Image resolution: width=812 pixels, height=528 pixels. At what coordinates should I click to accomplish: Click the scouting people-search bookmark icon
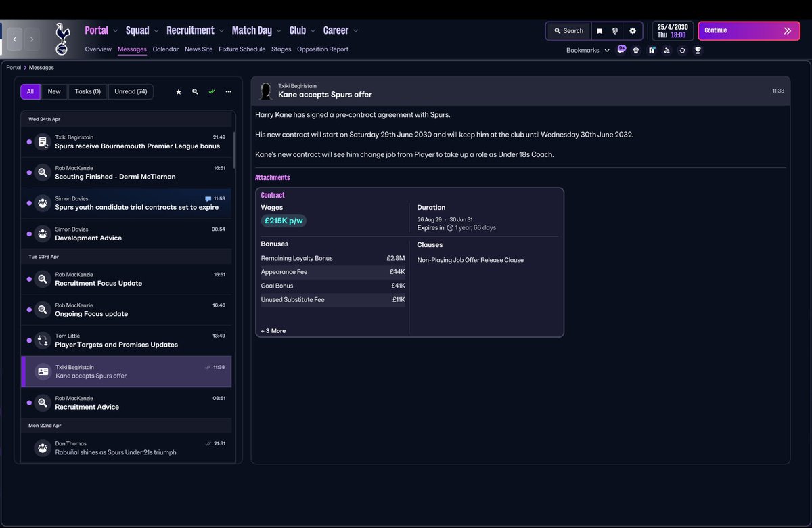pos(667,50)
